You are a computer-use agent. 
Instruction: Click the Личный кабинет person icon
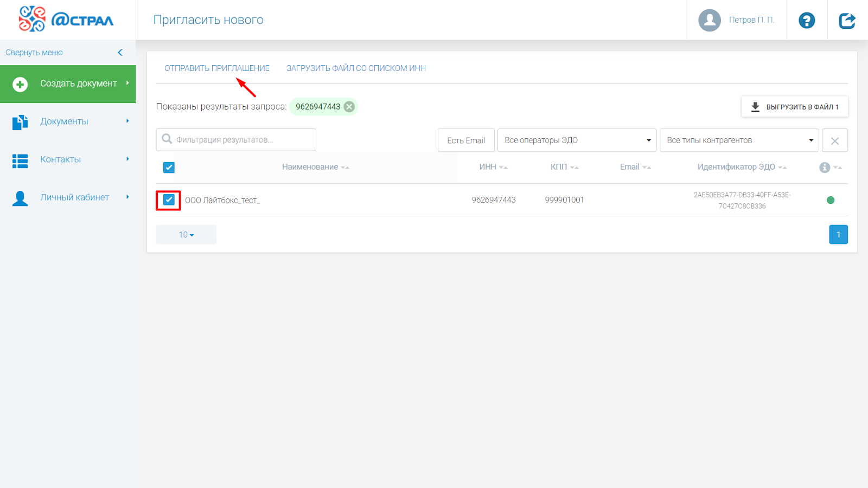point(20,198)
